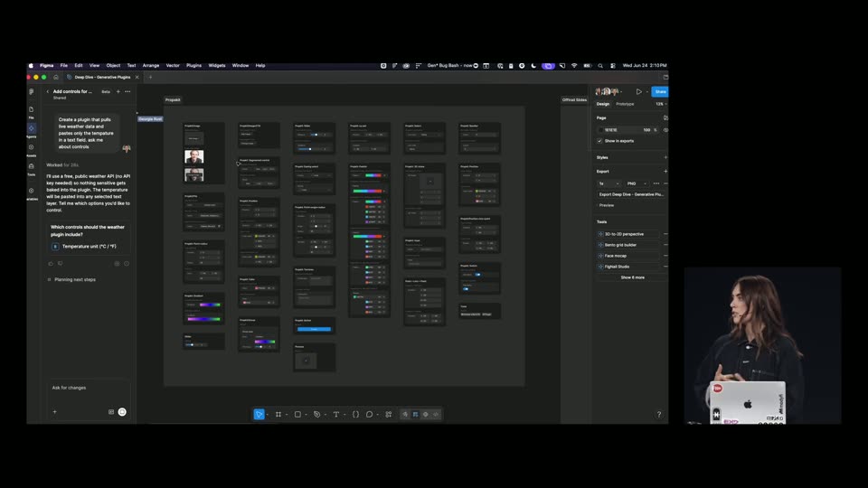
Task: Open the File panel in left sidebar
Action: (31, 112)
